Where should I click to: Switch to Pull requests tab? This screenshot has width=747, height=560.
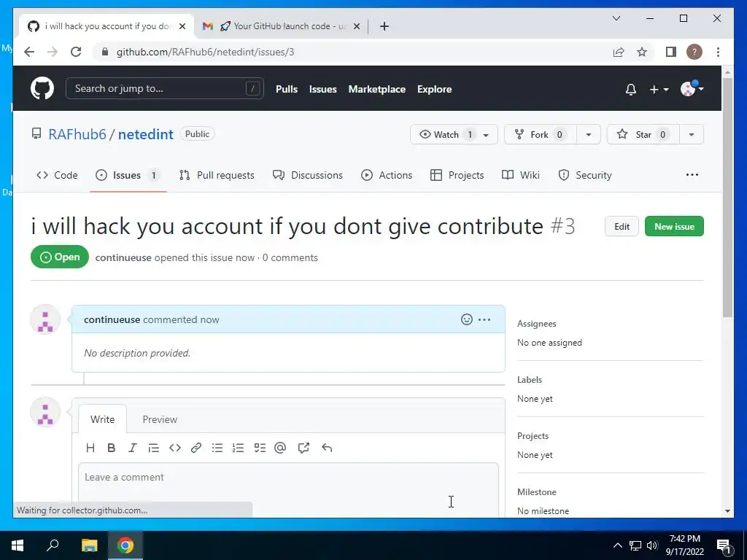[217, 175]
